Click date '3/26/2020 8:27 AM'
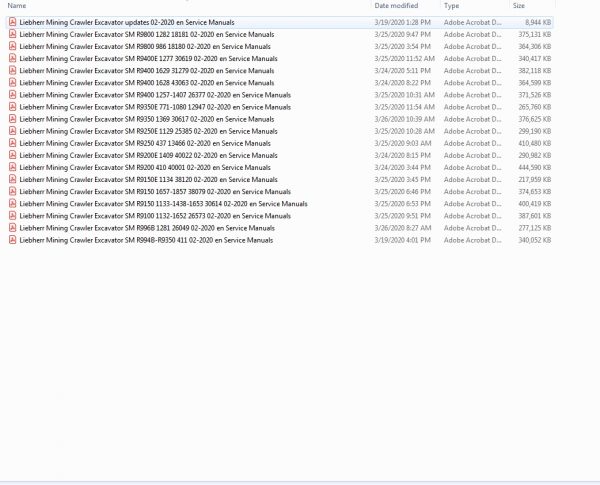 [x=403, y=228]
